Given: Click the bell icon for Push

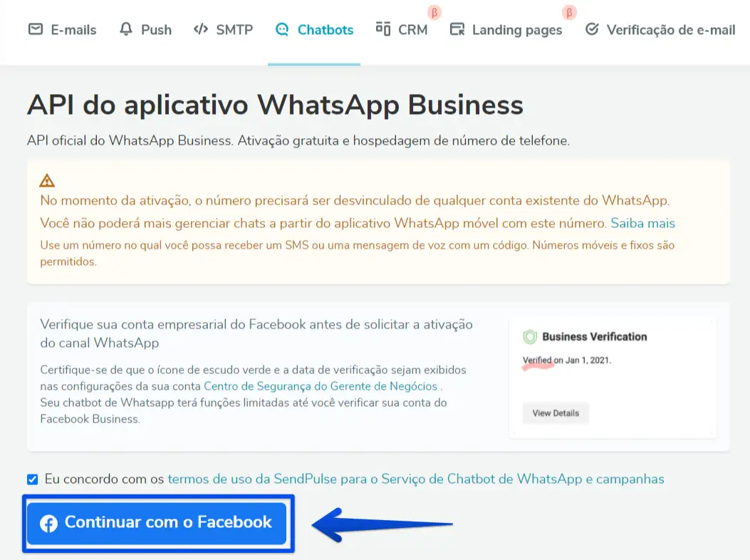Looking at the screenshot, I should (x=126, y=29).
